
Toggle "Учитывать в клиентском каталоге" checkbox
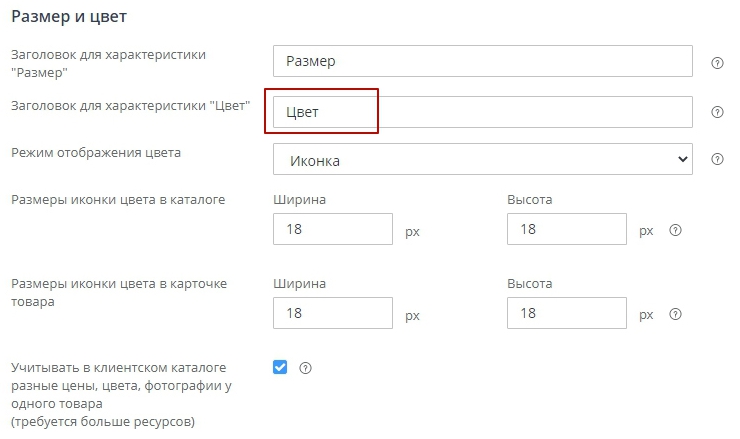(x=280, y=367)
